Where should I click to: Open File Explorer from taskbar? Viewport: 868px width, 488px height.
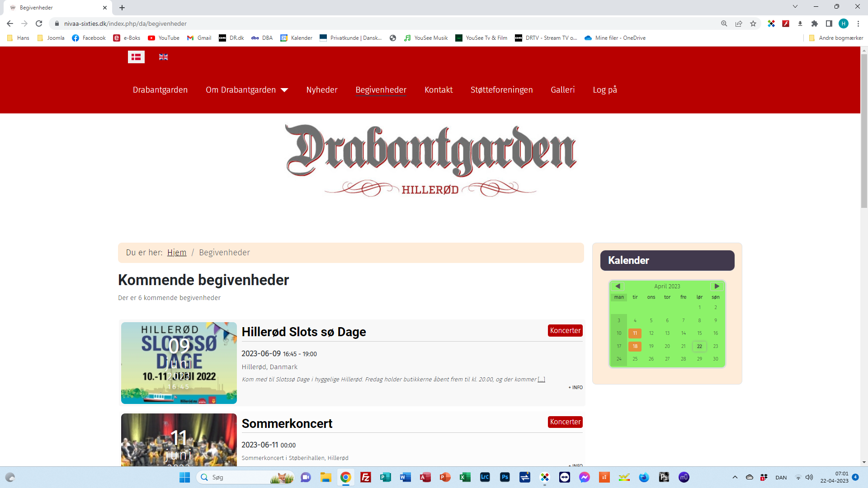(x=326, y=477)
